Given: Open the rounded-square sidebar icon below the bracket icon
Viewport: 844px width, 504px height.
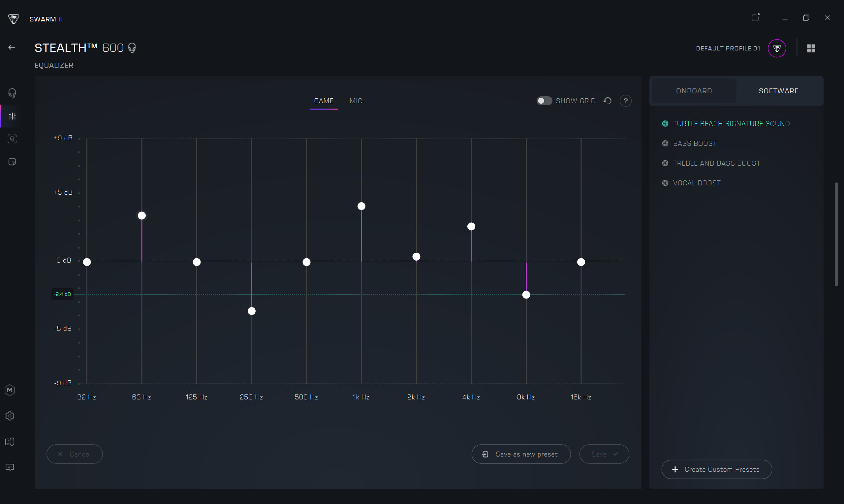Looking at the screenshot, I should [12, 162].
